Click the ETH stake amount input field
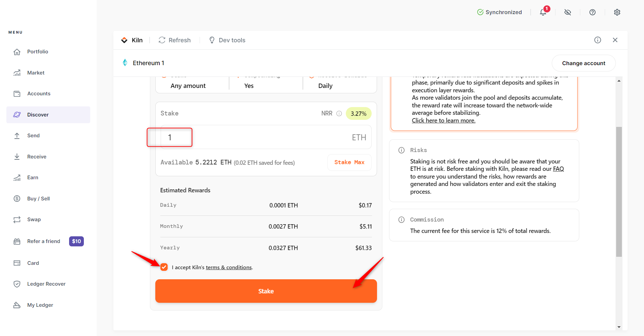 coord(266,137)
